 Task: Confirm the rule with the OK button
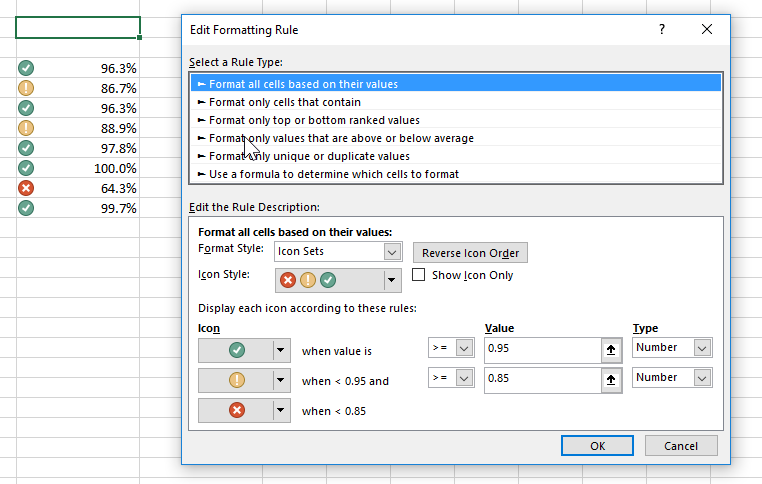pos(597,446)
